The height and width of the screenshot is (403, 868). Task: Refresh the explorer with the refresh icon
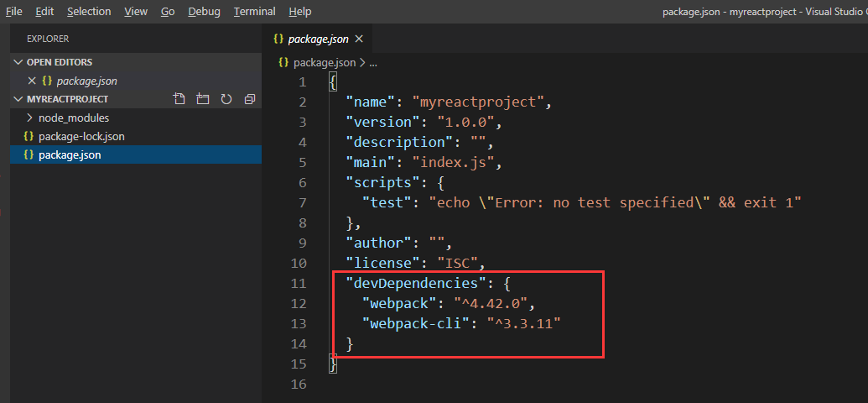tap(226, 99)
